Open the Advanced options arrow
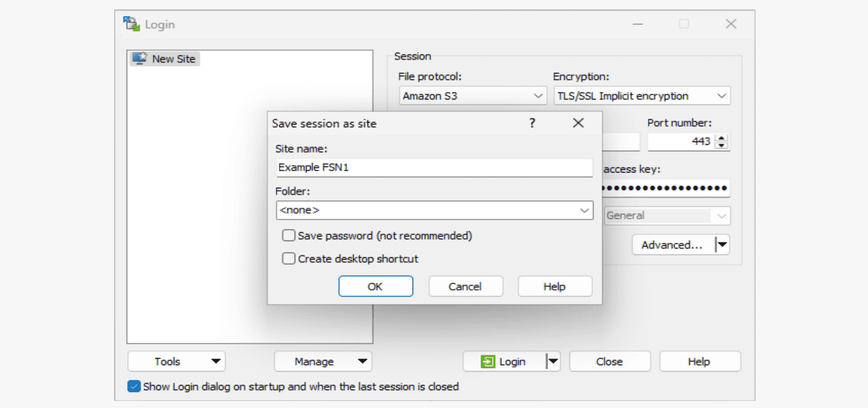Screen dimensions: 868x408 (723, 244)
